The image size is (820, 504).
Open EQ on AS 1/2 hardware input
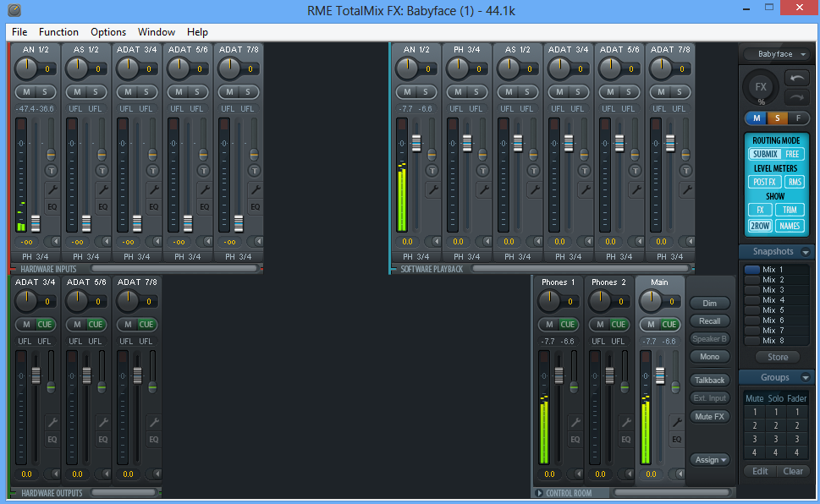pyautogui.click(x=102, y=206)
